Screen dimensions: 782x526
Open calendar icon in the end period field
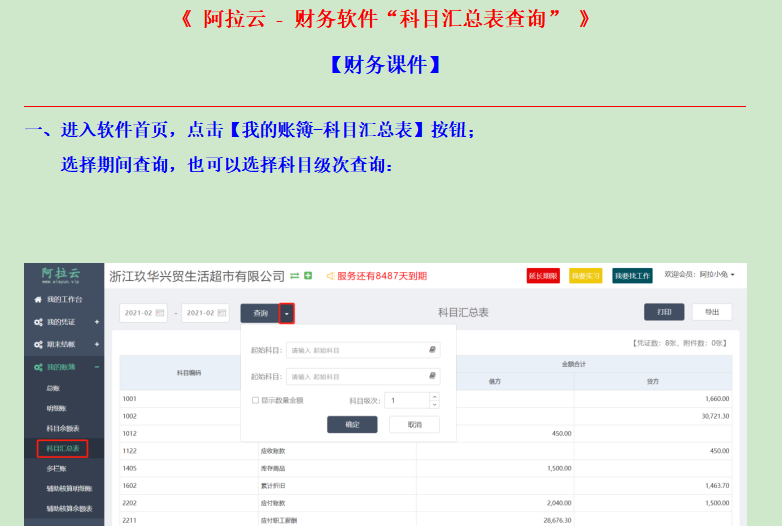[221, 313]
